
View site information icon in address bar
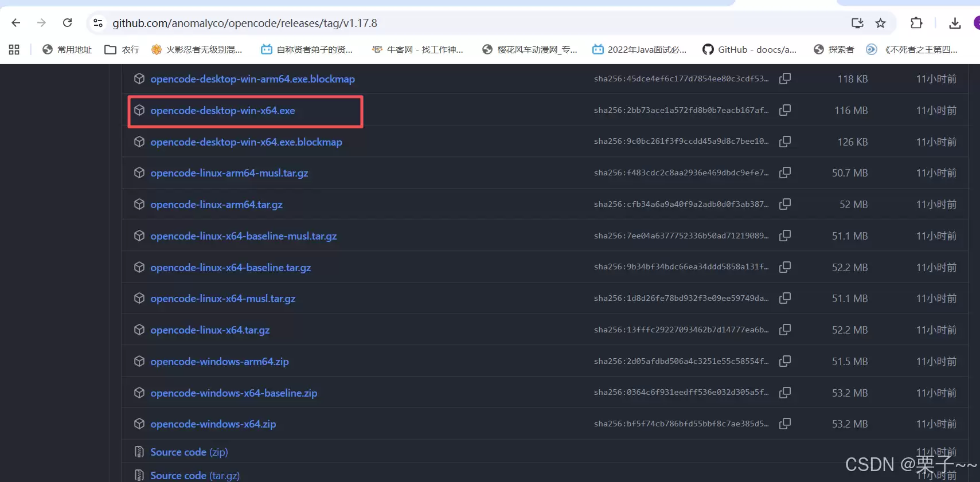pos(98,23)
